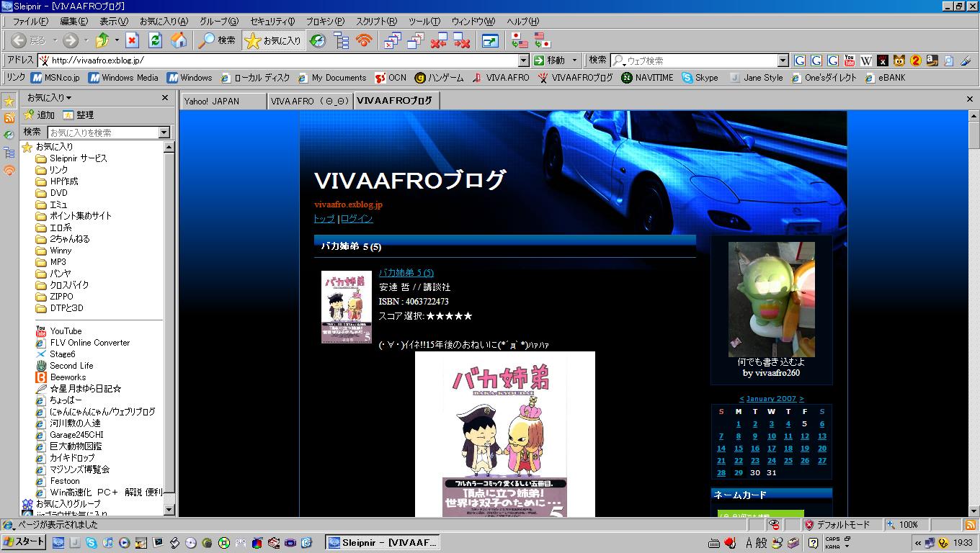Click the page vertical scrollbar down arrow
Image resolution: width=980 pixels, height=553 pixels.
click(x=974, y=510)
